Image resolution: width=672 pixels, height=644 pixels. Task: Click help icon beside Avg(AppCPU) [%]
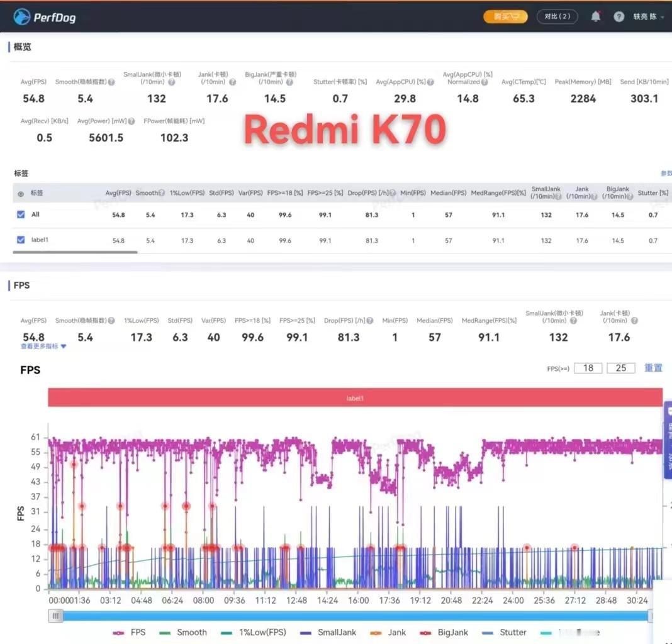pos(431,82)
